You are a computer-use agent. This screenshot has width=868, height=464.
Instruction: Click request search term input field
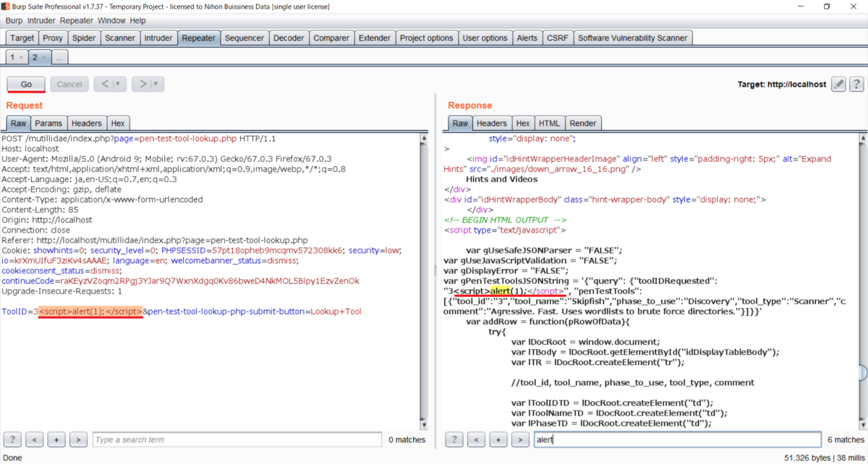[237, 439]
